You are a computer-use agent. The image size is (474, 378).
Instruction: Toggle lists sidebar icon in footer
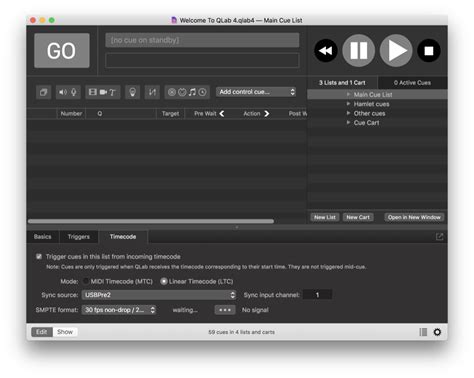click(423, 332)
